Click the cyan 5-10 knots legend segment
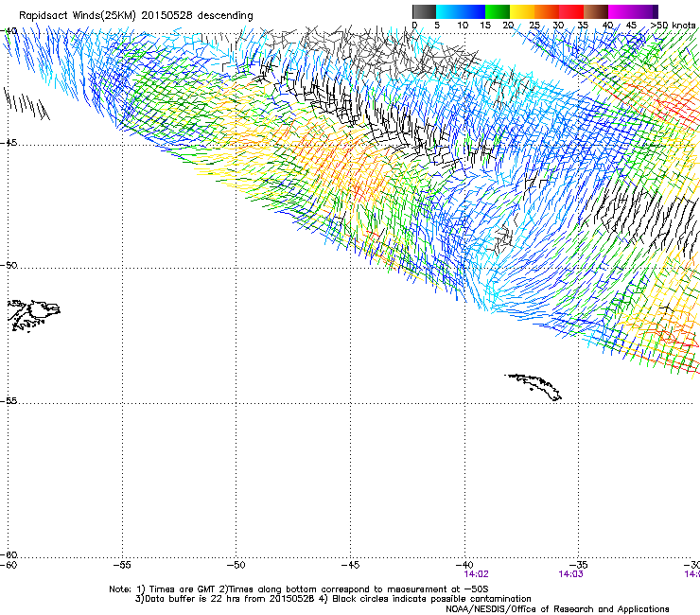The width and height of the screenshot is (700, 615). (448, 11)
